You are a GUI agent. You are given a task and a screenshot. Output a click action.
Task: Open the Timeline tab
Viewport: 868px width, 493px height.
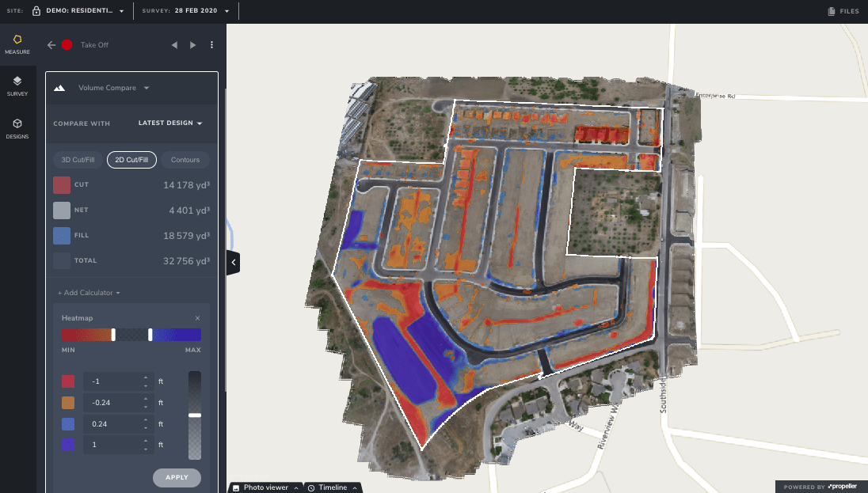(x=333, y=487)
